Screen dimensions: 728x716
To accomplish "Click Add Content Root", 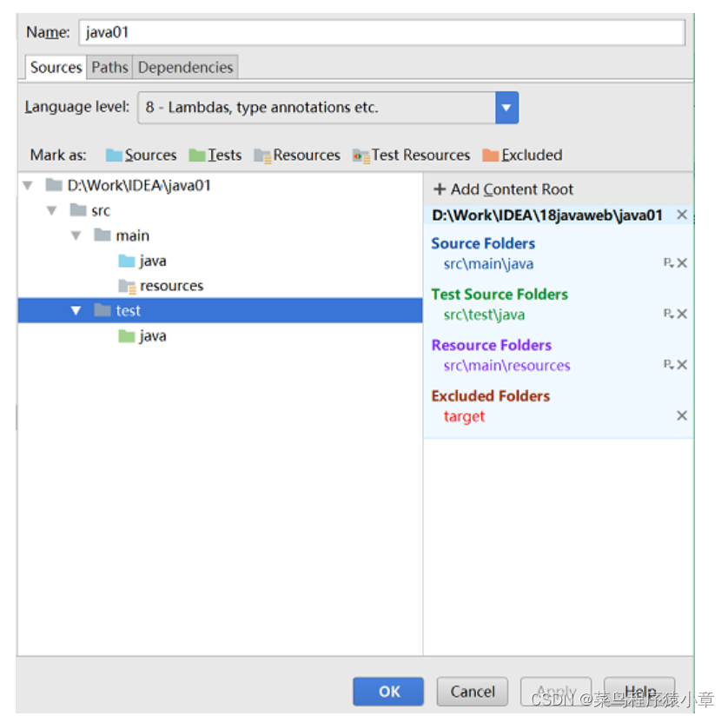I will tap(503, 189).
